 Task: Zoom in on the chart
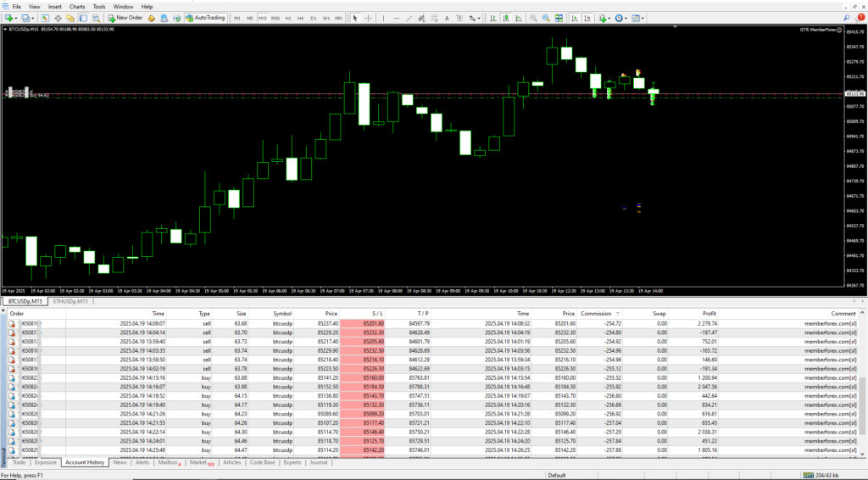(531, 17)
